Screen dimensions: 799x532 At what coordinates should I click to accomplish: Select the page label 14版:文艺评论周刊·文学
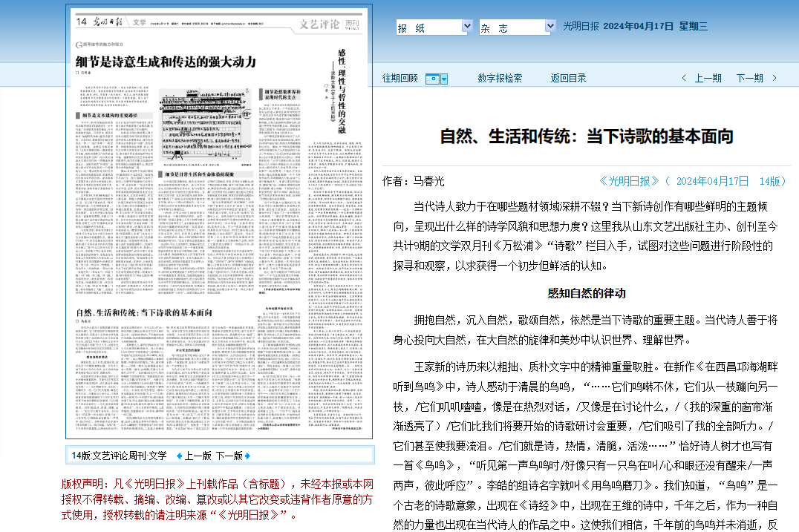[120, 456]
